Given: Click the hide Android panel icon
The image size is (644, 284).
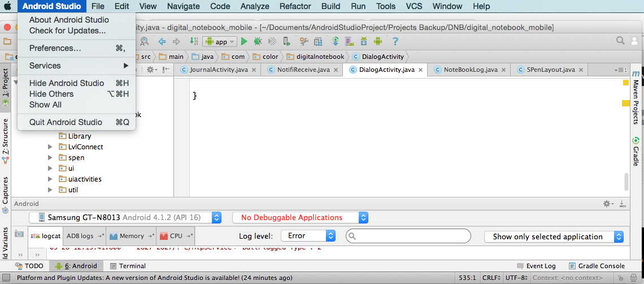Looking at the screenshot, I should click(x=623, y=203).
